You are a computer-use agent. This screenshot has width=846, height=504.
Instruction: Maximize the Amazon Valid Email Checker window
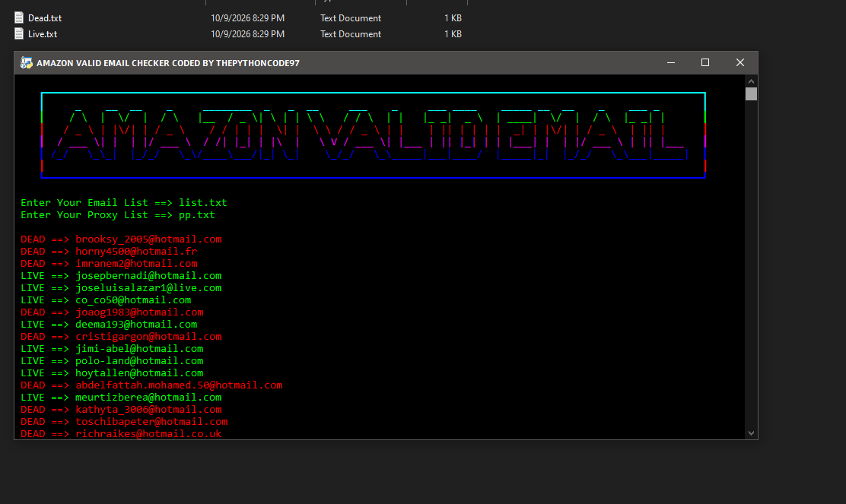click(x=705, y=62)
